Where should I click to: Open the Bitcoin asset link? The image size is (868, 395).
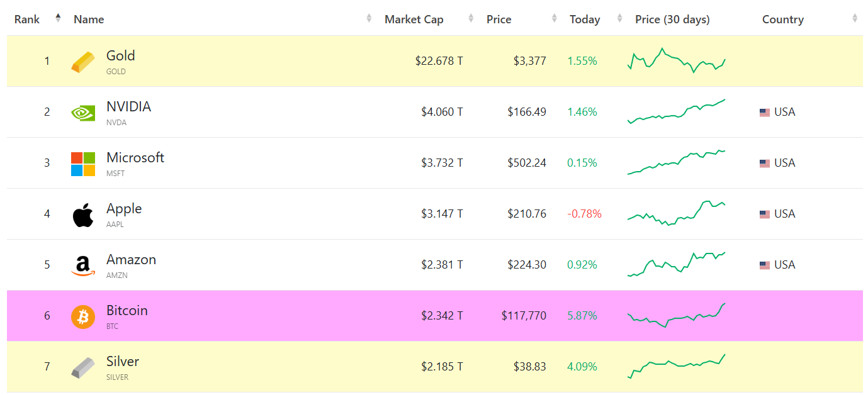(x=127, y=310)
